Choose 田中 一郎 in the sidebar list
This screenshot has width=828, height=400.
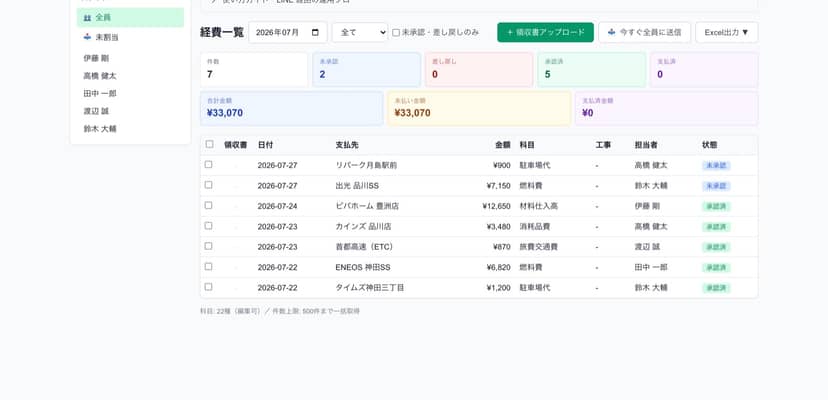click(x=100, y=94)
